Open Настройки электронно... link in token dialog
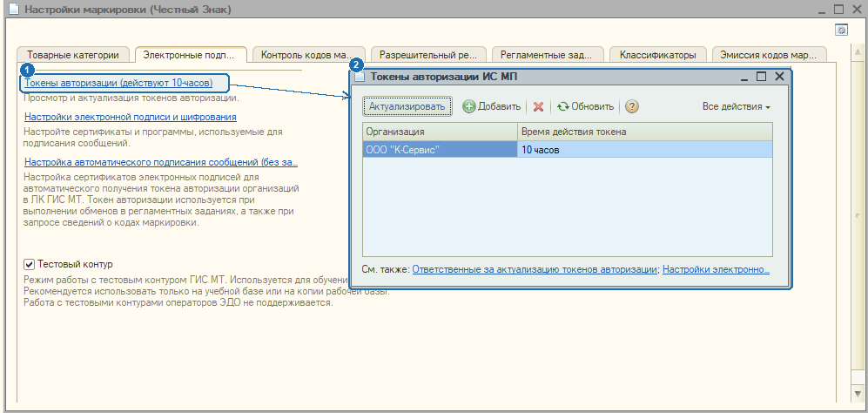 tap(716, 269)
